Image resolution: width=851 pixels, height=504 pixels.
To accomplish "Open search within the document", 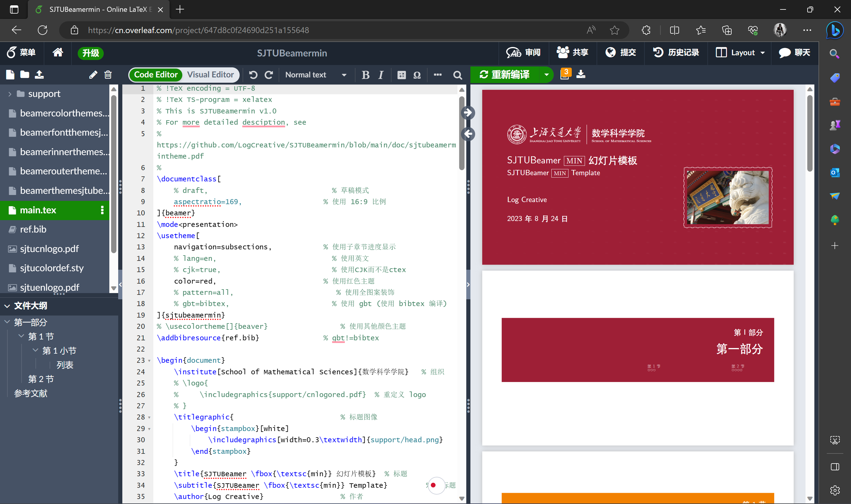I will (457, 75).
